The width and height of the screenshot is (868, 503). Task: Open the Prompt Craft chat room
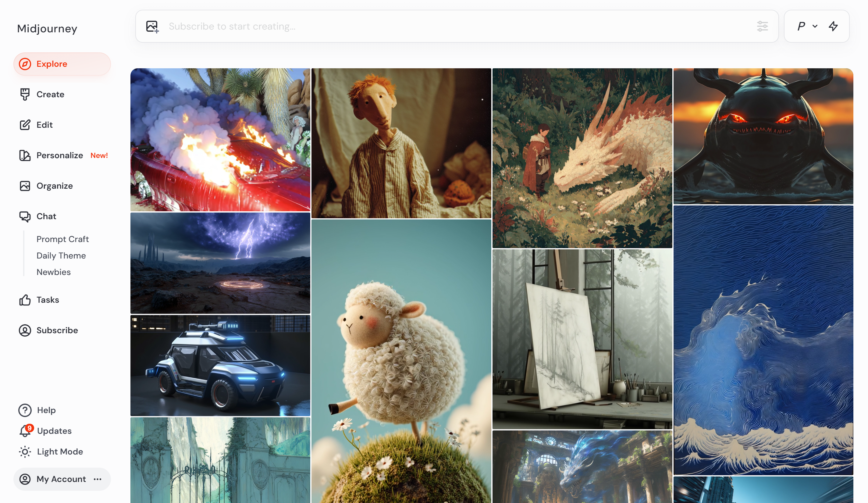coord(62,239)
